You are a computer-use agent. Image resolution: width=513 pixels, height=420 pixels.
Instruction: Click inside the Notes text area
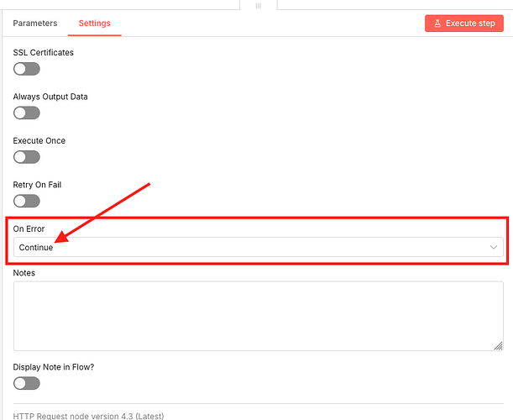258,316
